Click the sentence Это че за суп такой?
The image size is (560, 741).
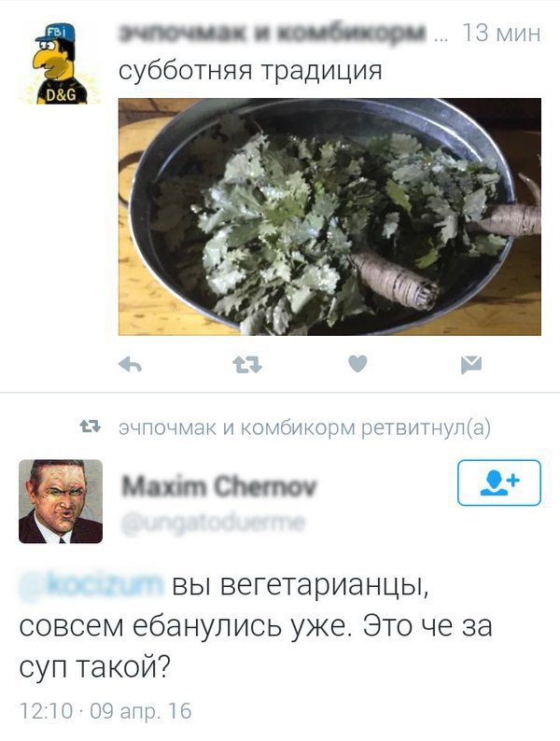point(256,647)
